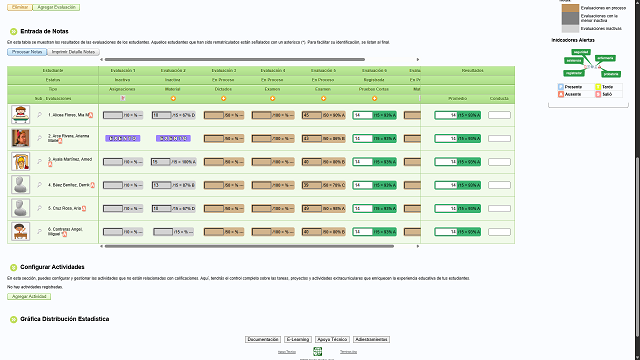Expand the Gráfica Distribución Estadística section
Screen dimensions: 640x360
(13, 319)
